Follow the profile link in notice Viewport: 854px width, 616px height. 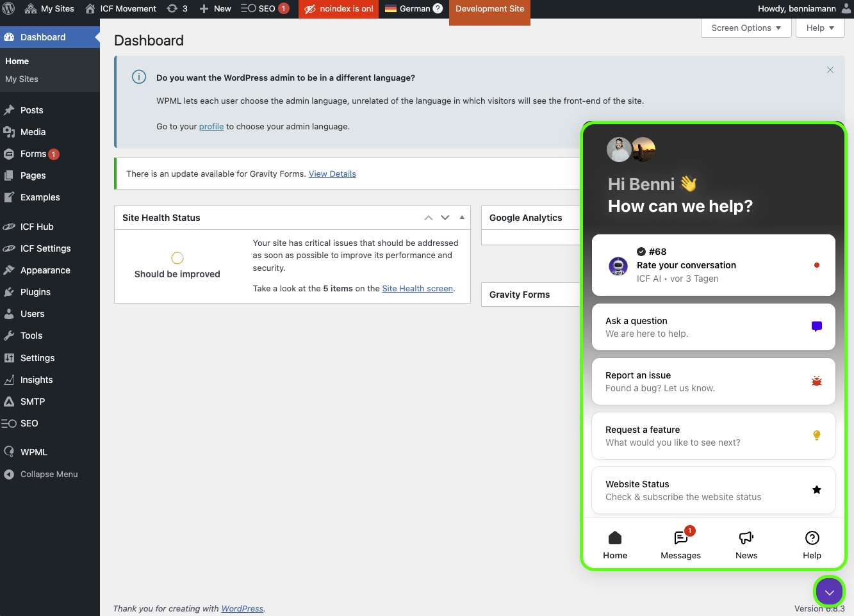[x=211, y=127]
